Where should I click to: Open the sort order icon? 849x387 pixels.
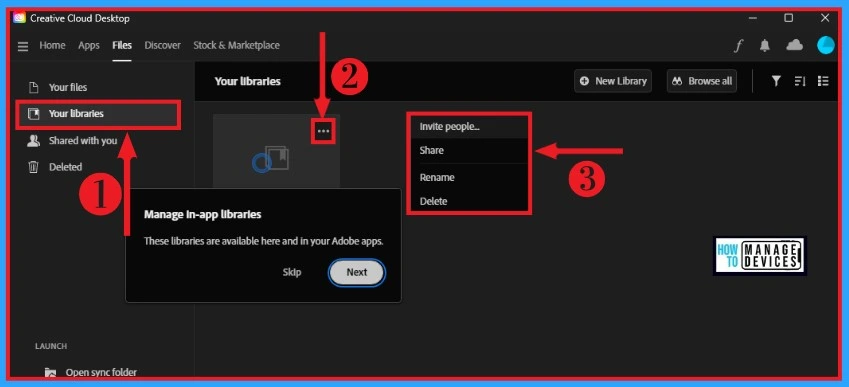pyautogui.click(x=800, y=81)
